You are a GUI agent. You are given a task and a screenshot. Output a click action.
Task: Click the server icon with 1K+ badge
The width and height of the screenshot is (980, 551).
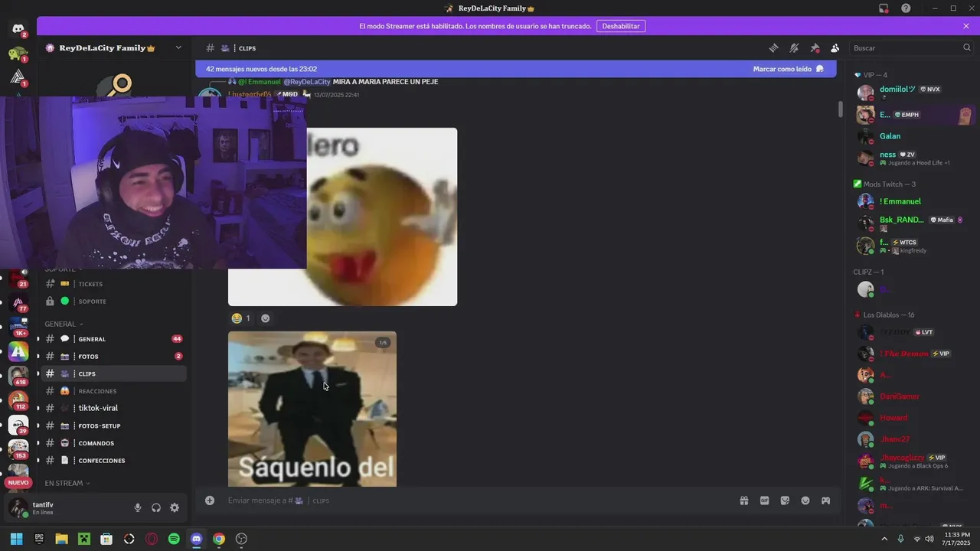click(18, 327)
